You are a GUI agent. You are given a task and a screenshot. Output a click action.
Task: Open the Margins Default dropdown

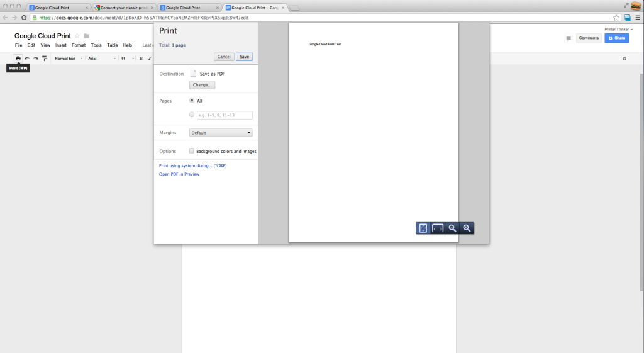pos(221,133)
